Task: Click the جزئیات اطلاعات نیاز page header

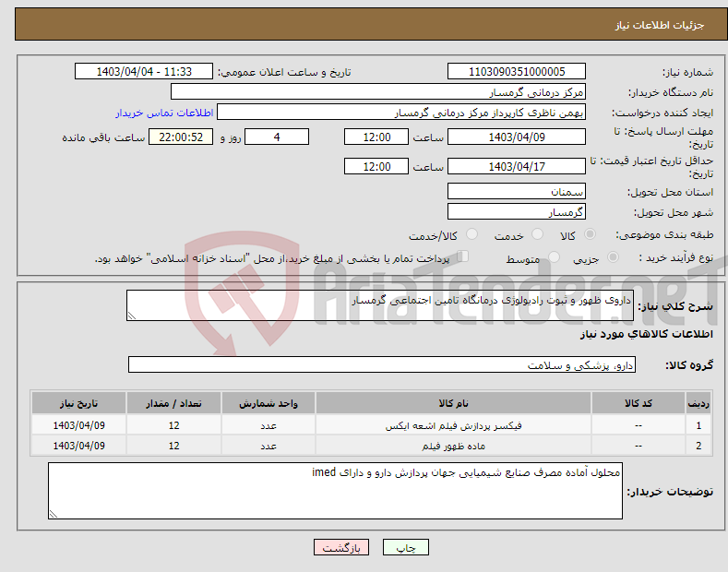Action: pos(660,25)
